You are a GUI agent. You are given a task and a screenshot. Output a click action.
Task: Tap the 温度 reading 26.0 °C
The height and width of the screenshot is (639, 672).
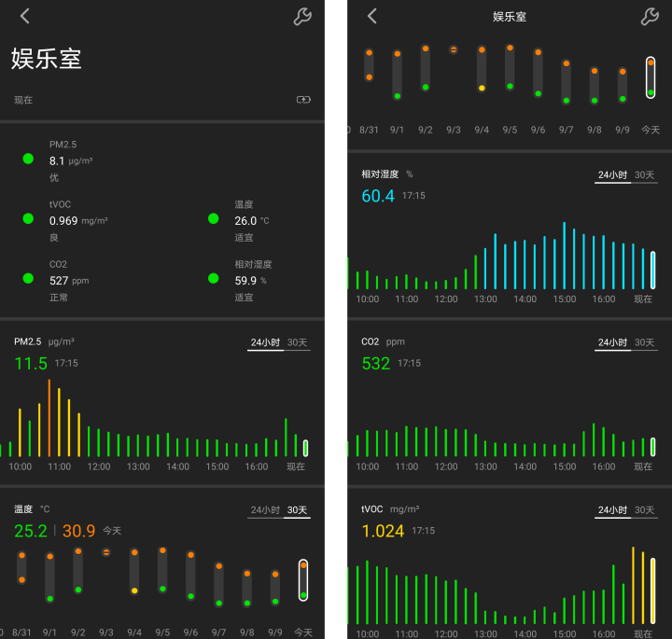point(252,221)
